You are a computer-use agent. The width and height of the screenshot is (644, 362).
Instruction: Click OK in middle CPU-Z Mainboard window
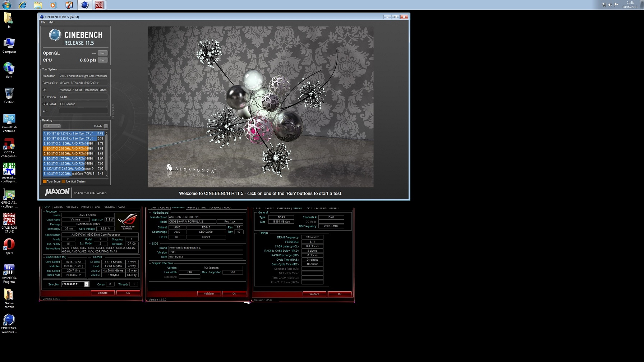(x=234, y=294)
